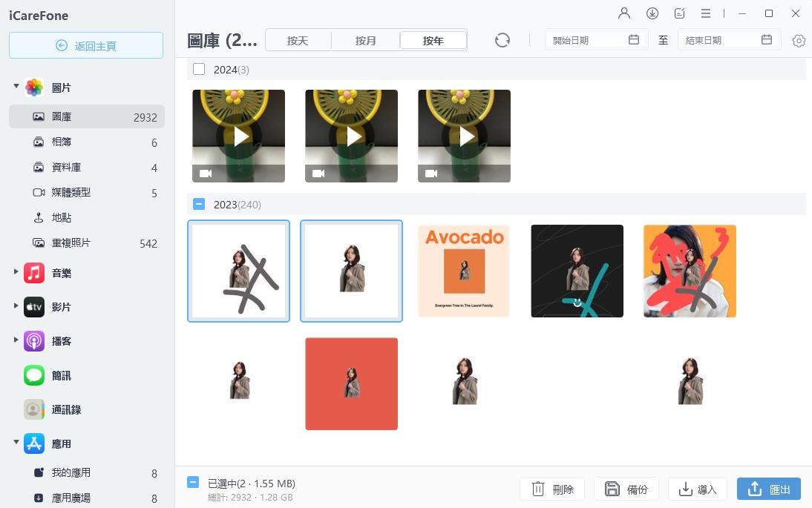The image size is (812, 508).
Task: Select 圖庫 gallery item in sidebar
Action: 87,117
